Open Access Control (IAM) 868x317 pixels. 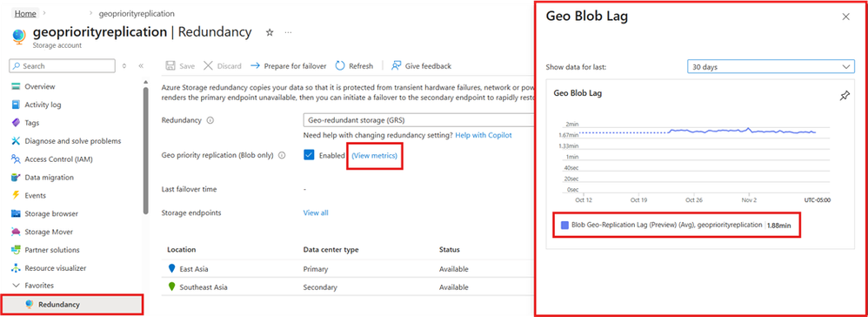pyautogui.click(x=58, y=159)
